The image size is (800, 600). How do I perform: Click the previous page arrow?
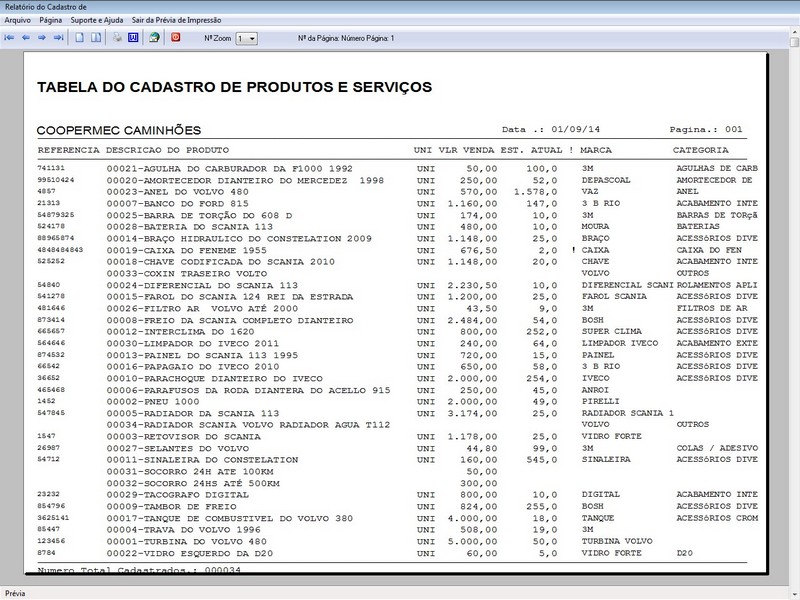click(26, 38)
